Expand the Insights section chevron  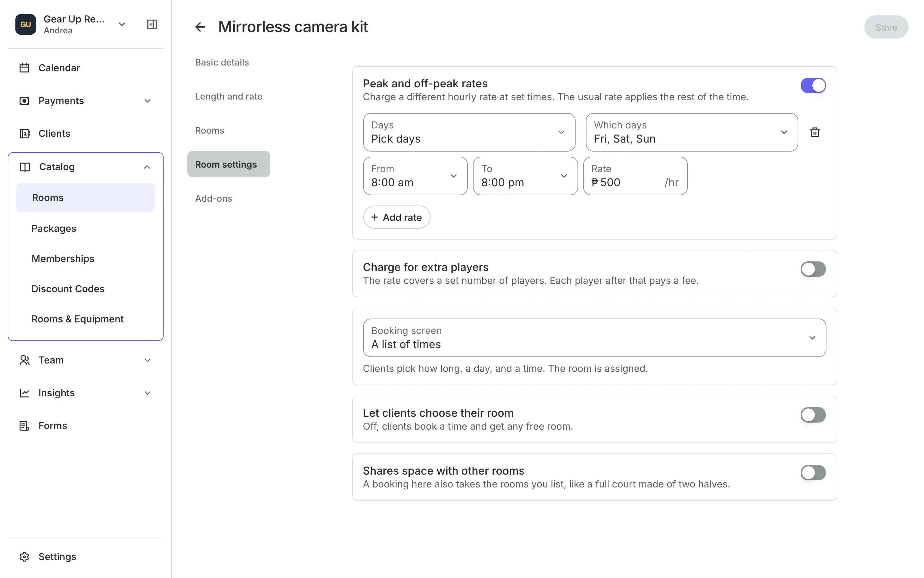147,393
